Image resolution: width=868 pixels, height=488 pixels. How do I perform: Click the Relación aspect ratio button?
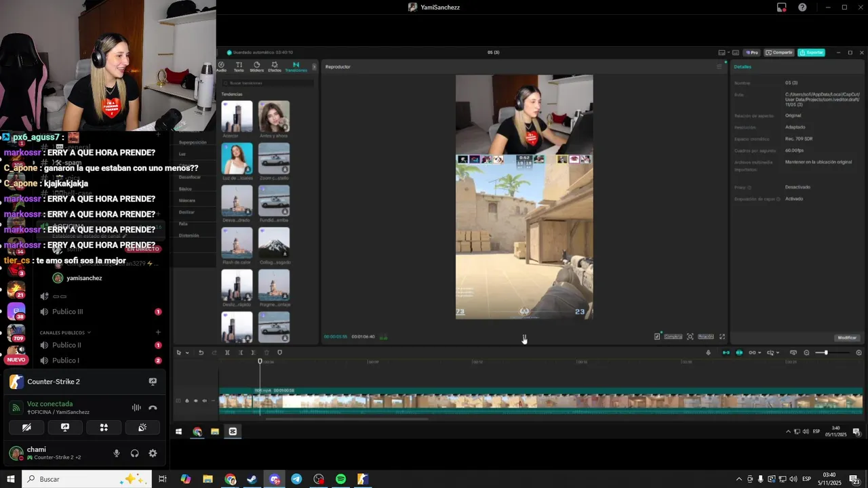point(706,337)
